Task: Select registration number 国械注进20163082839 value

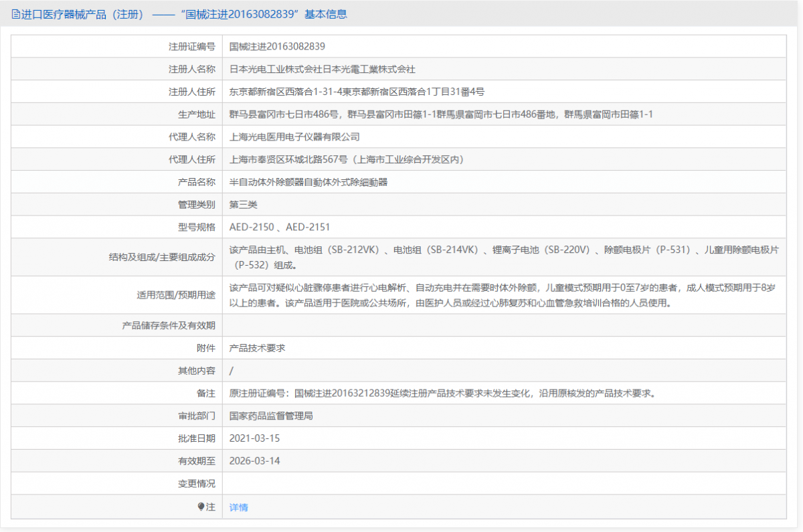Action: click(277, 47)
